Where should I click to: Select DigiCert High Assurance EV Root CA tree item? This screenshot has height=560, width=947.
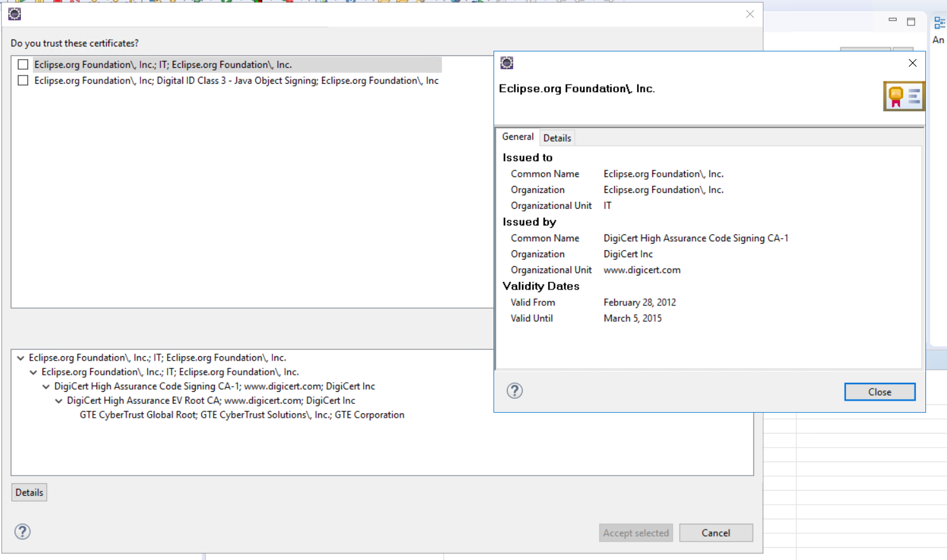point(211,401)
